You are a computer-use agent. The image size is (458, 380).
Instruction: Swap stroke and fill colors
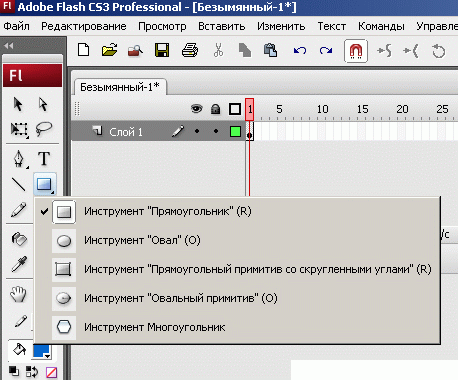point(32,371)
